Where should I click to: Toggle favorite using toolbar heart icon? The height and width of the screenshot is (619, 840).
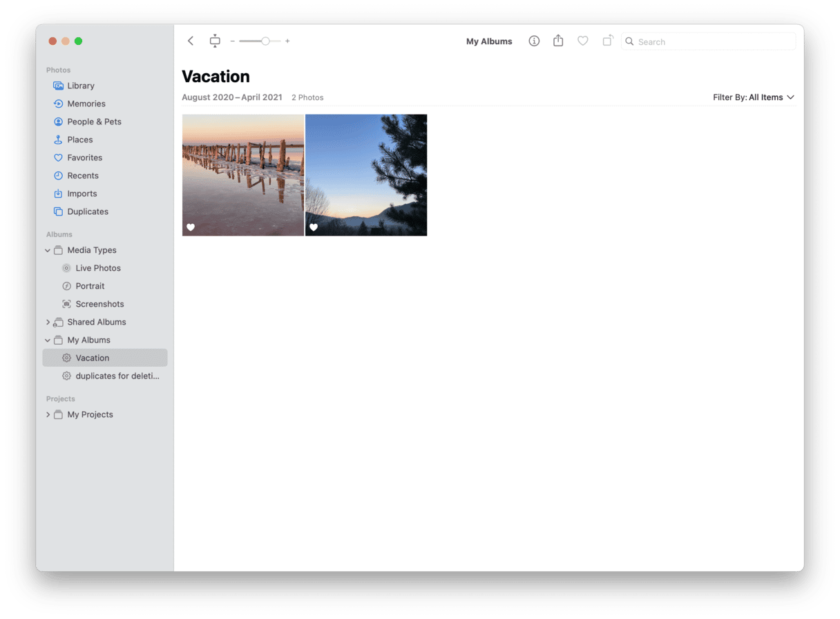[x=583, y=41]
